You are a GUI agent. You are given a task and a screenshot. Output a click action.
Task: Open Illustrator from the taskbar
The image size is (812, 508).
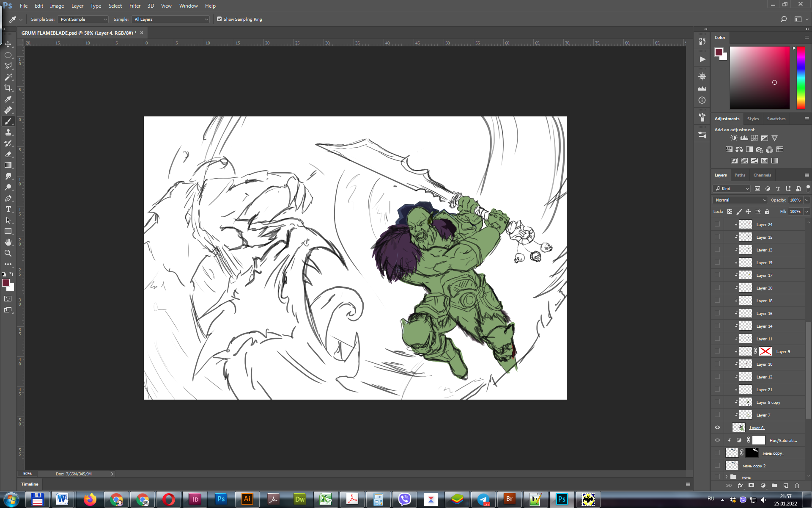click(x=247, y=500)
